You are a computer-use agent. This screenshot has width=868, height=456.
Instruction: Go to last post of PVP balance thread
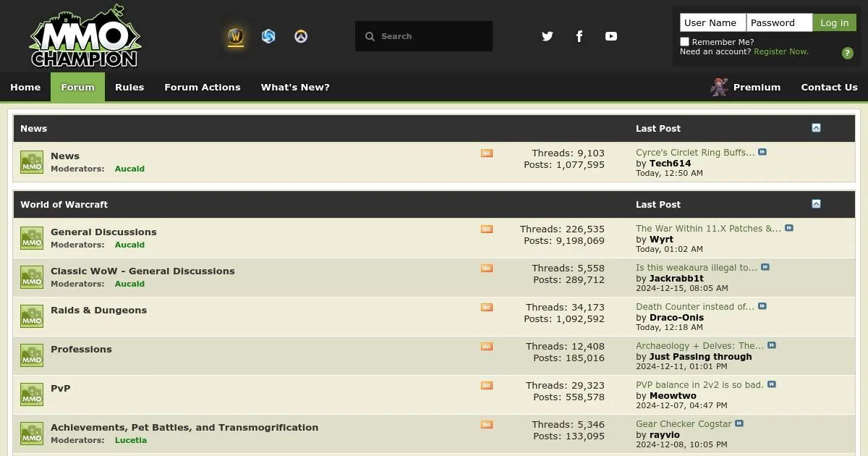pyautogui.click(x=772, y=384)
